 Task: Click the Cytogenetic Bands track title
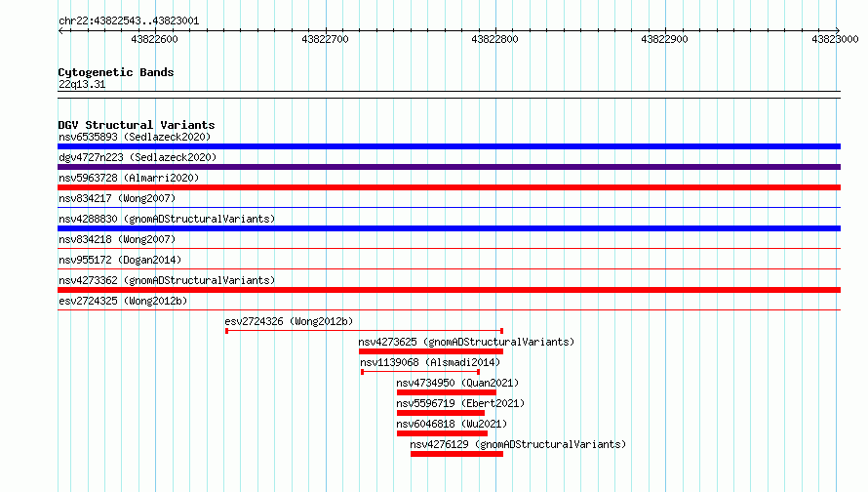coord(116,72)
